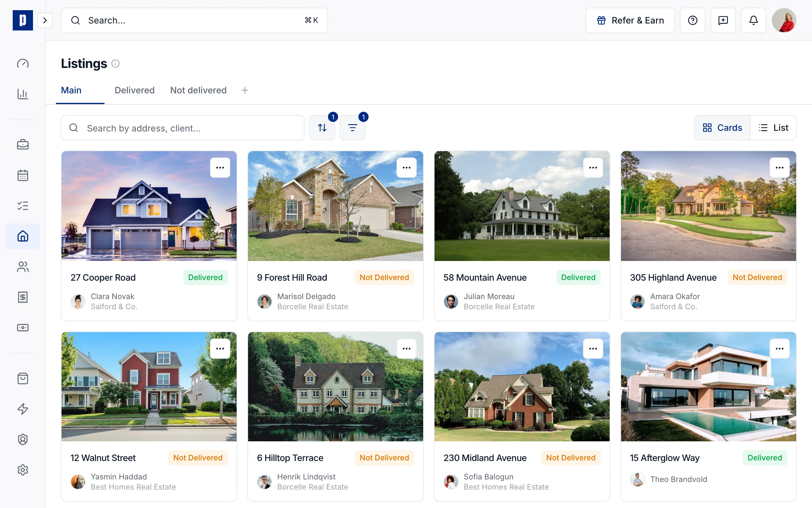Open the checklist tasks icon in the sidebar
Viewport: 812px width, 508px height.
(23, 206)
